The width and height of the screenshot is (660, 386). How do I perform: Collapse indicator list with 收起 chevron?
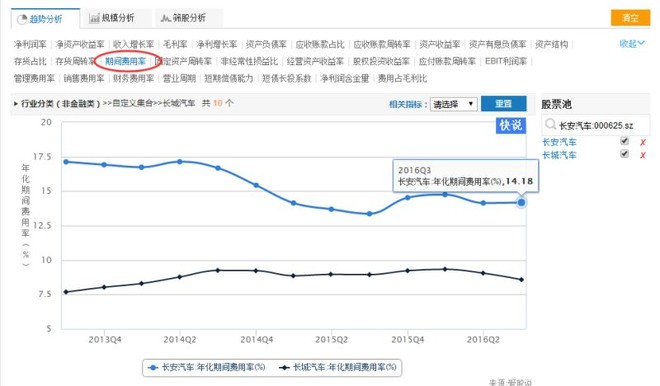click(632, 43)
